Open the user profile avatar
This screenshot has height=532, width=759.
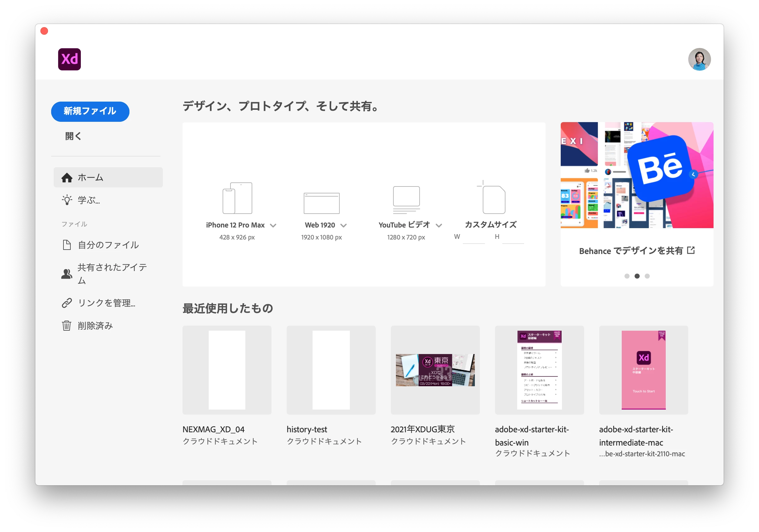[x=699, y=59]
